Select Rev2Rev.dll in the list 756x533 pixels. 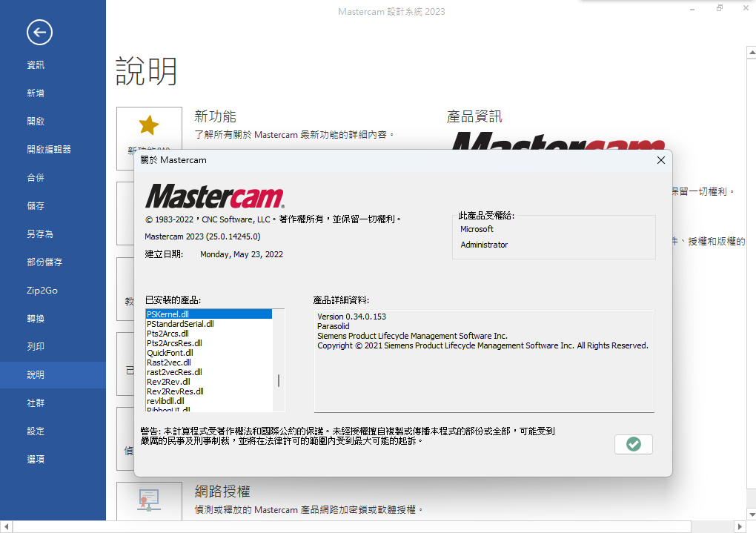point(209,382)
